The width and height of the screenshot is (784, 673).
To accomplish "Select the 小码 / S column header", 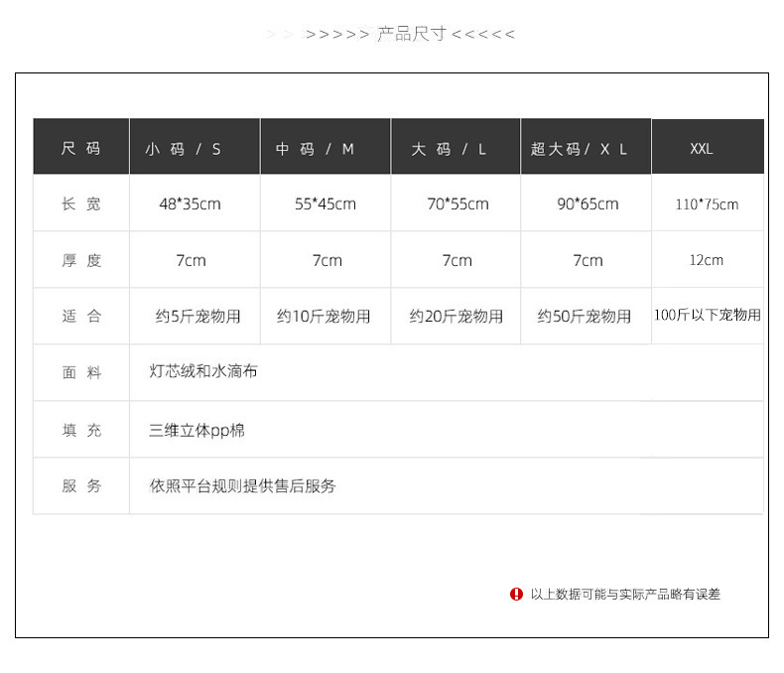I will 195,147.
